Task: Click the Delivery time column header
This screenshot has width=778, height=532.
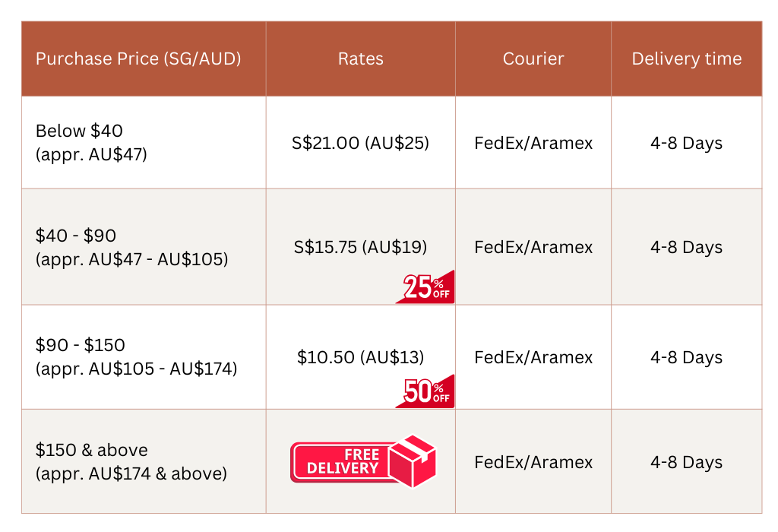Action: (687, 59)
